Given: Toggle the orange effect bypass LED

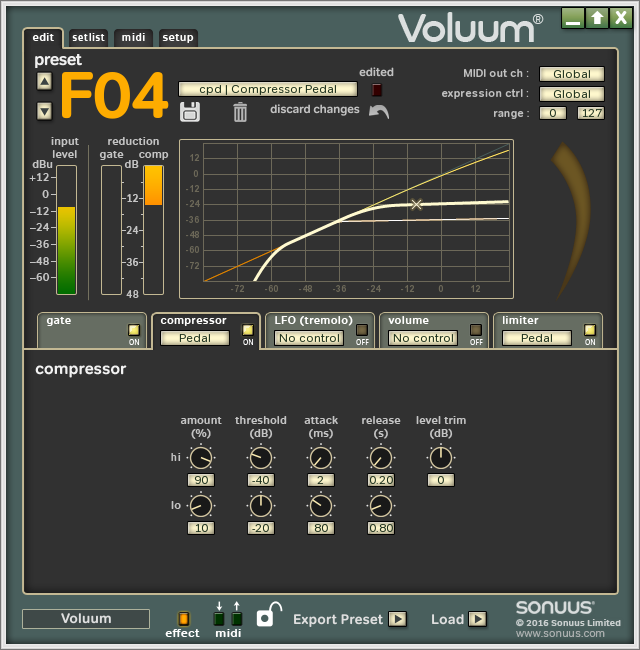Looking at the screenshot, I should [183, 619].
